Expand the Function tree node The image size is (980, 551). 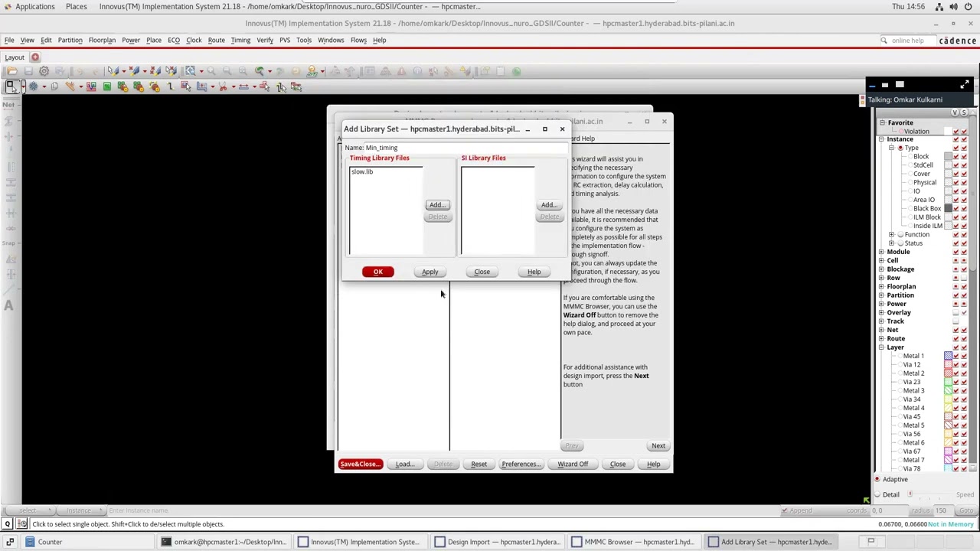click(x=891, y=234)
